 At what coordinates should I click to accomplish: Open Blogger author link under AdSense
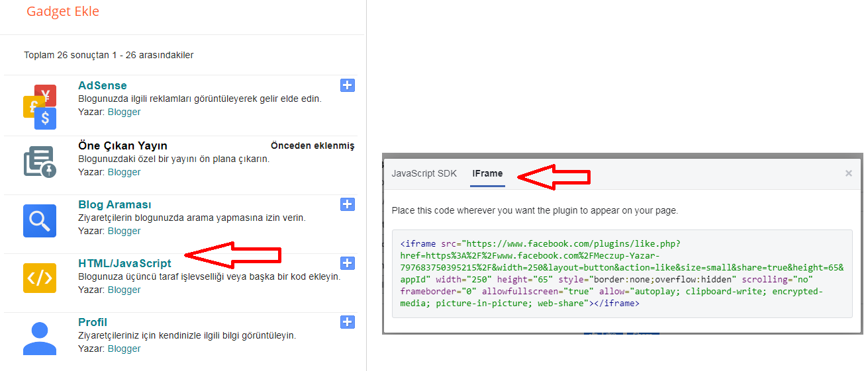tap(124, 112)
